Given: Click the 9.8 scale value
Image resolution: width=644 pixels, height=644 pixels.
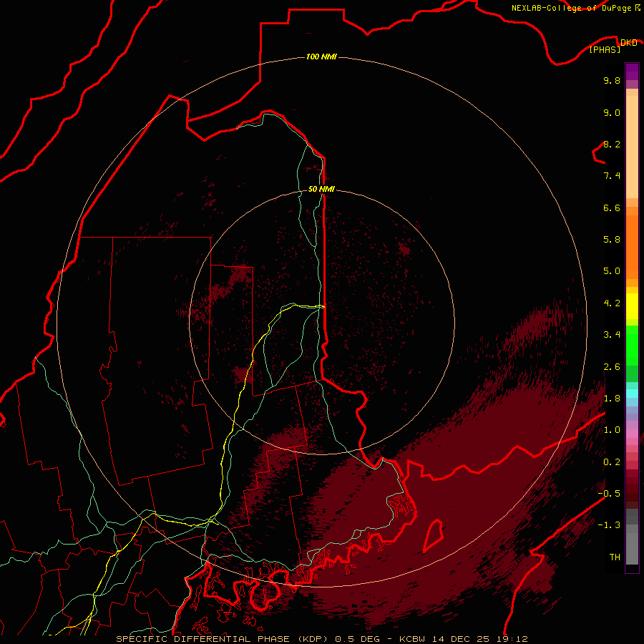Looking at the screenshot, I should point(612,80).
